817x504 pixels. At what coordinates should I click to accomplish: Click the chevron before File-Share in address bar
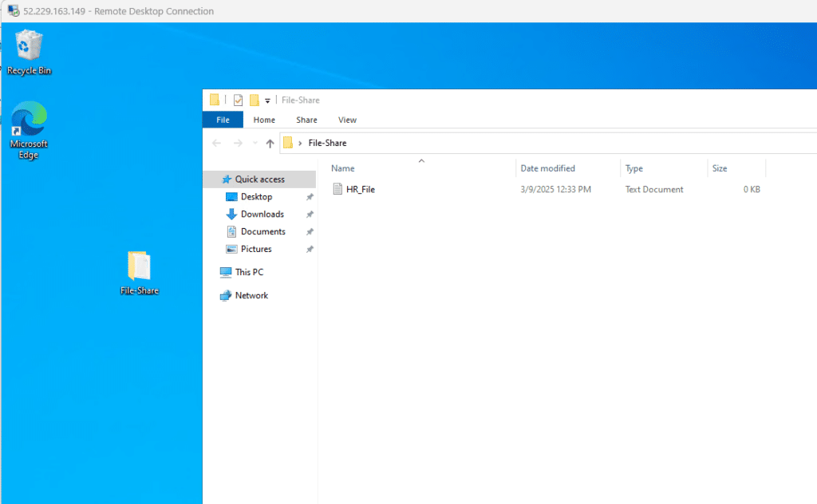[x=300, y=144]
